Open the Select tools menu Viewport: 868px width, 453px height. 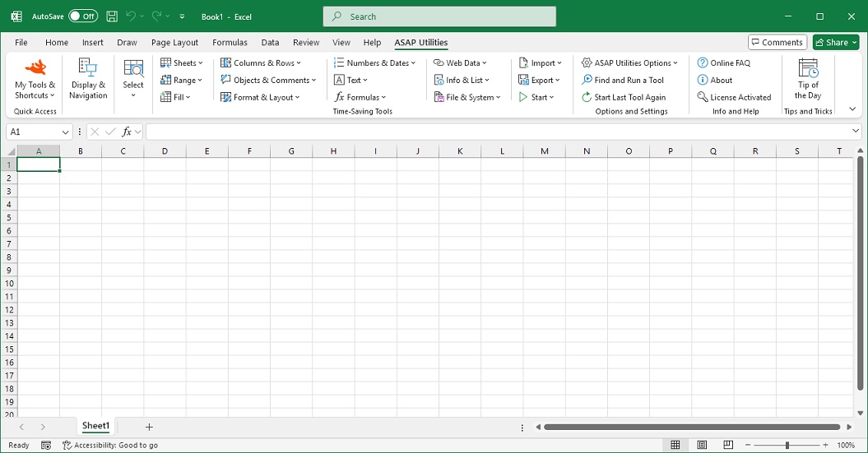click(132, 79)
